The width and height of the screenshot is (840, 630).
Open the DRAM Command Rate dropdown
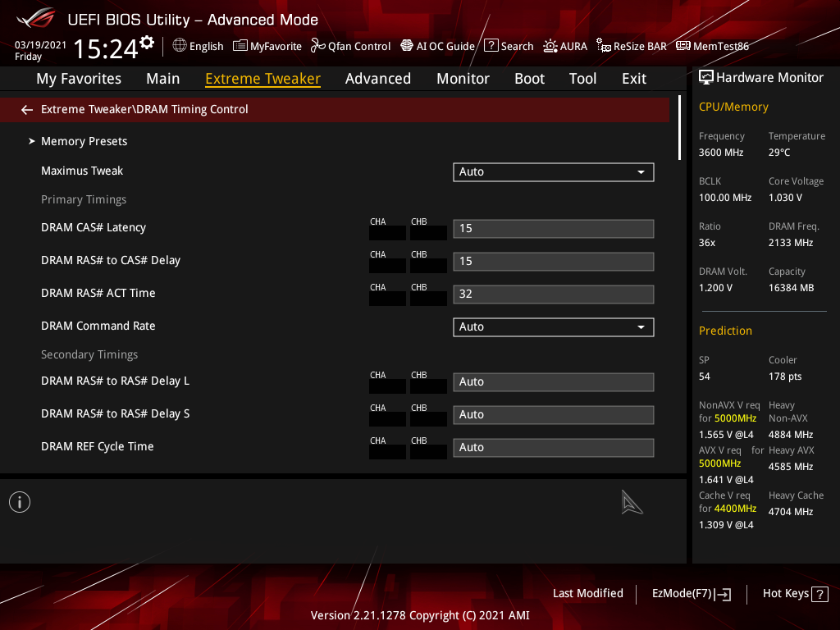coord(554,326)
